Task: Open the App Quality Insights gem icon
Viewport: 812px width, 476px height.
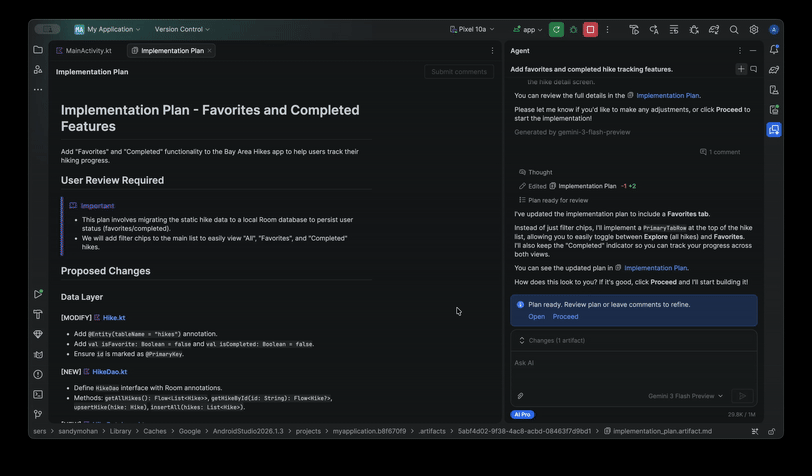Action: pos(38,334)
